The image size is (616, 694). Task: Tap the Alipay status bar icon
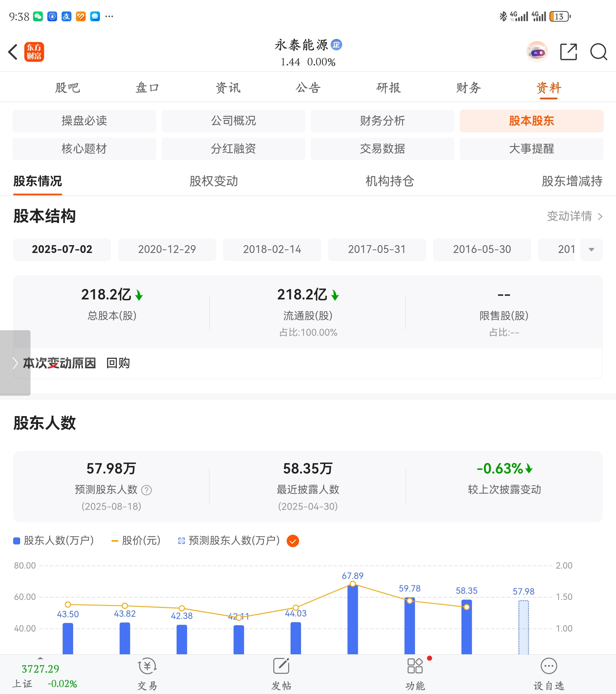point(66,16)
